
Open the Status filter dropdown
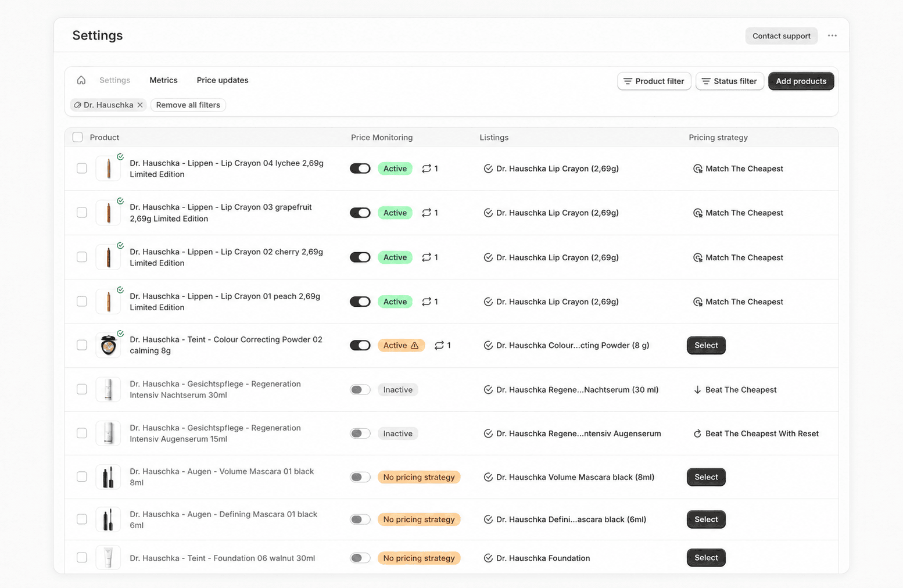tap(730, 81)
